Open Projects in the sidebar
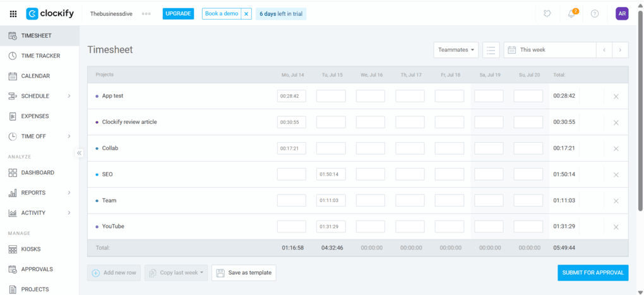The image size is (644, 295). click(39, 289)
